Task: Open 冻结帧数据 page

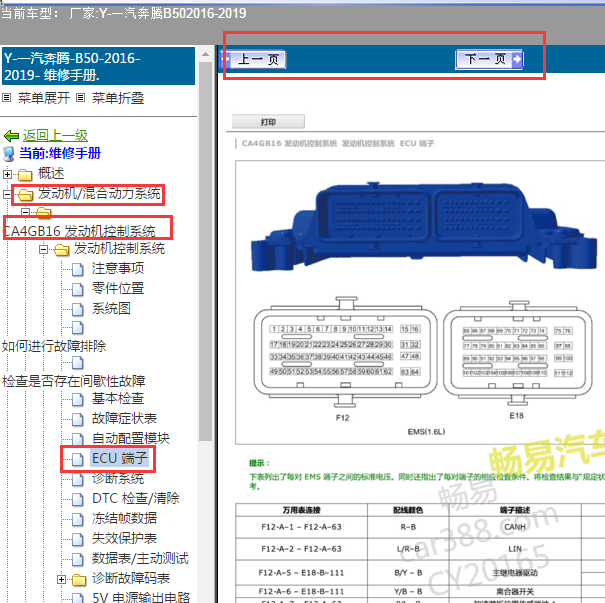Action: point(124,518)
